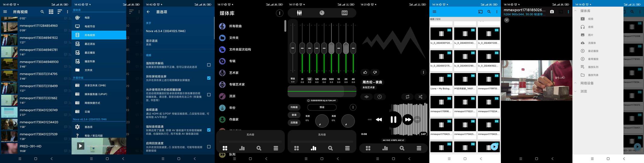This screenshot has width=644, height=163.
Task: Expand the 网络设备 section in the light drawer
Action: [575, 83]
